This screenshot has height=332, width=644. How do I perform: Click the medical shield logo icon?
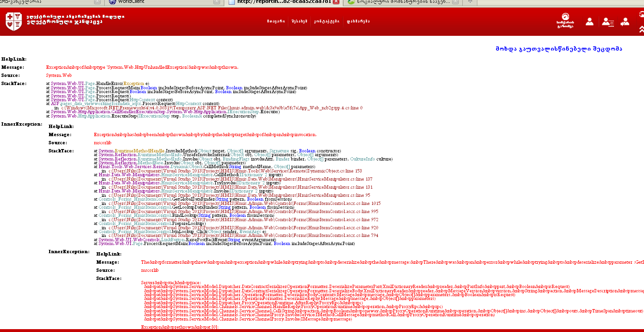pyautogui.click(x=13, y=21)
